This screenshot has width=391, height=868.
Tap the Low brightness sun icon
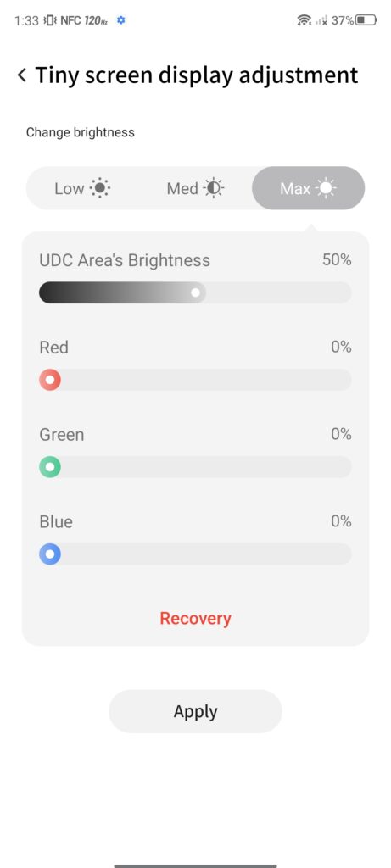(100, 189)
